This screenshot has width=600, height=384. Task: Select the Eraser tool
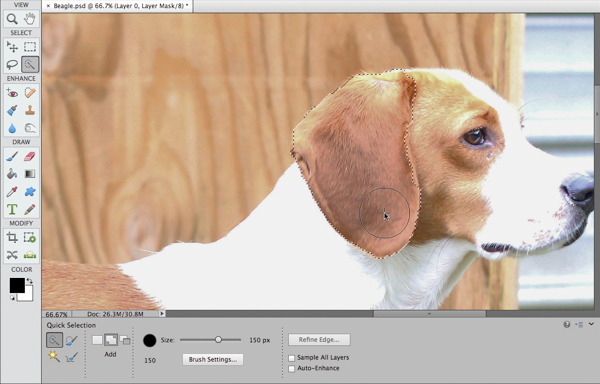pos(30,156)
